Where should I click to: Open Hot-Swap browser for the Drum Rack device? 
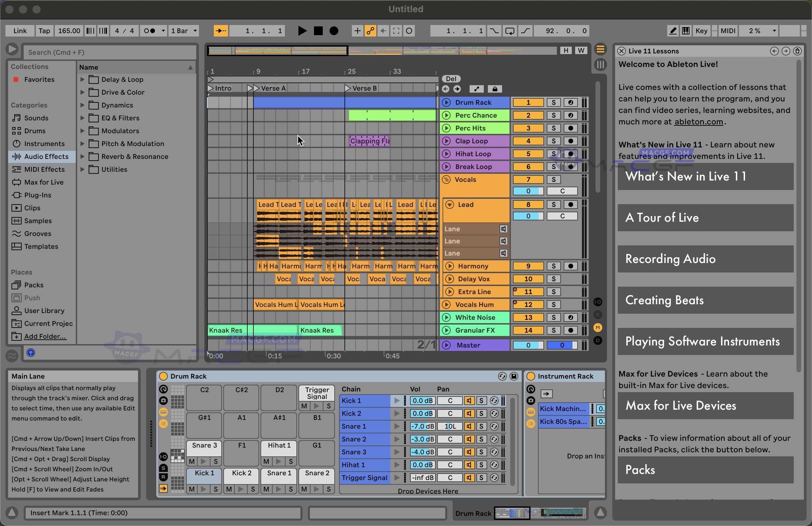pyautogui.click(x=502, y=376)
